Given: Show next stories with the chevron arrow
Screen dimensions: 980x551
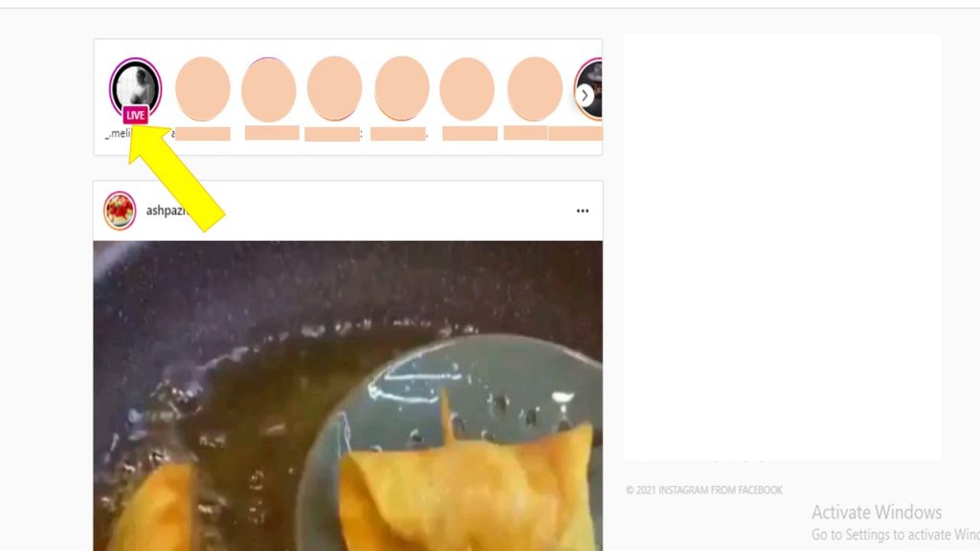Looking at the screenshot, I should click(x=585, y=96).
